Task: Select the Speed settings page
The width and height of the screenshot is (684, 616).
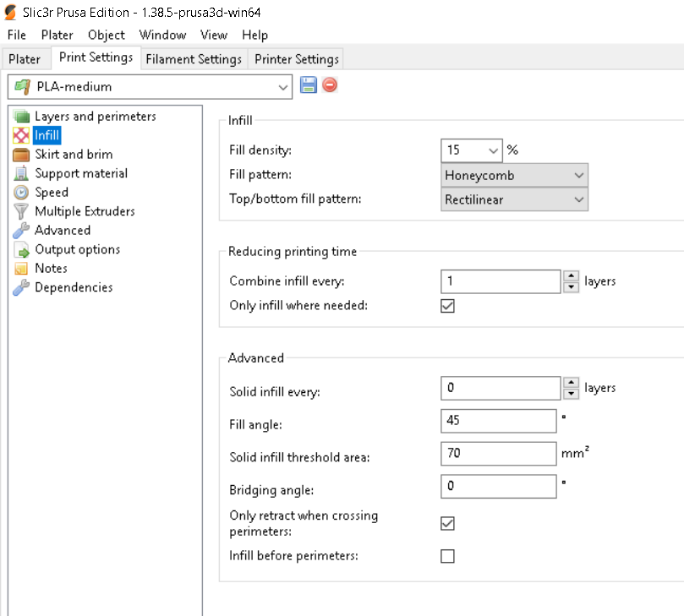Action: click(52, 193)
